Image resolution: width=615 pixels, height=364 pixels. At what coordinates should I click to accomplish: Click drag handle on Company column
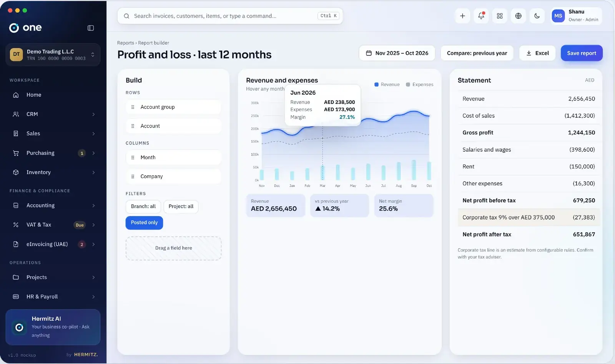(x=133, y=177)
